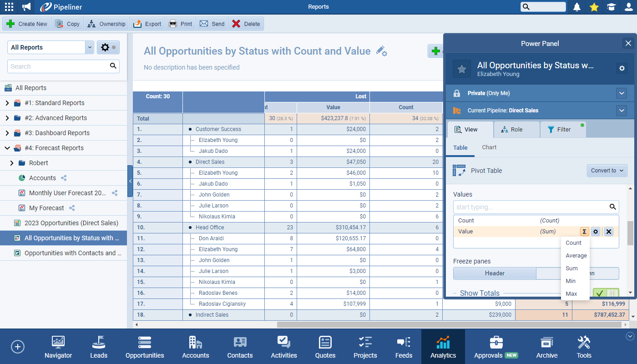Screen dimensions: 637x364
Task: Click the notifications bell icon
Action: coord(577,7)
